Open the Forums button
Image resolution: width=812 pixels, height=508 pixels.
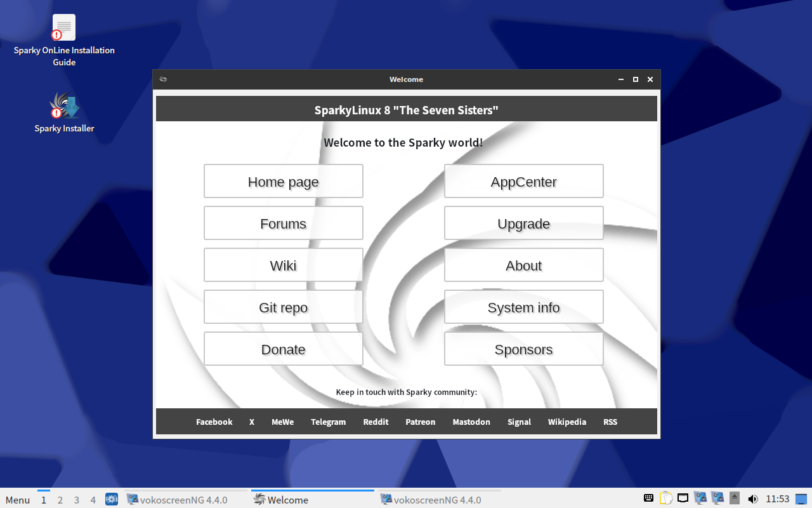point(284,224)
